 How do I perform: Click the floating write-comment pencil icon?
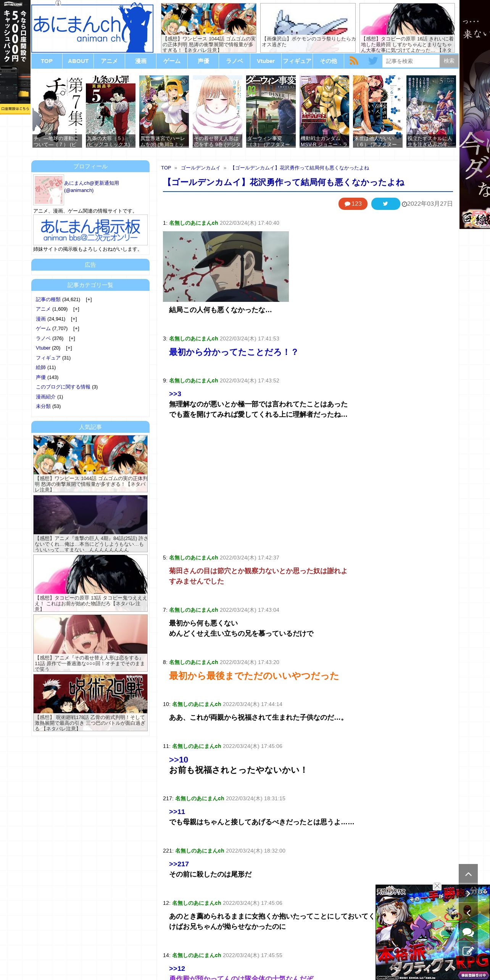pyautogui.click(x=468, y=951)
